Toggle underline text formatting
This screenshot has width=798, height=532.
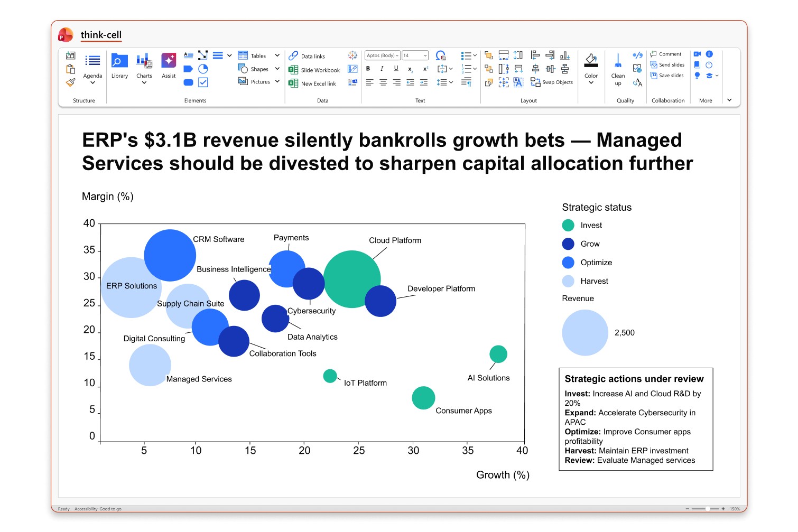pos(396,69)
